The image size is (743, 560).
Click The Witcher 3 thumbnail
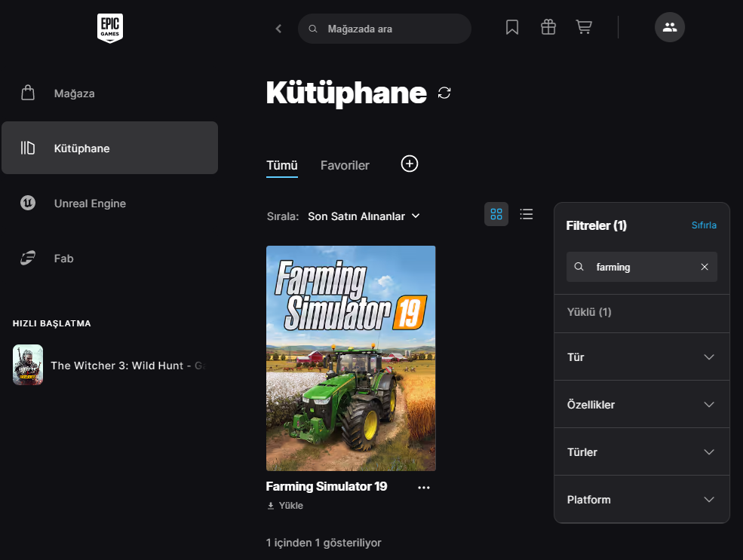(x=28, y=365)
